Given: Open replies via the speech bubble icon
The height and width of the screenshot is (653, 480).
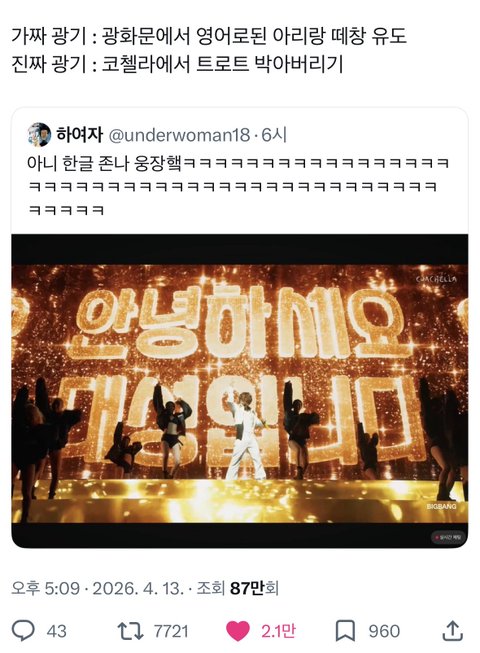Looking at the screenshot, I should tap(23, 631).
